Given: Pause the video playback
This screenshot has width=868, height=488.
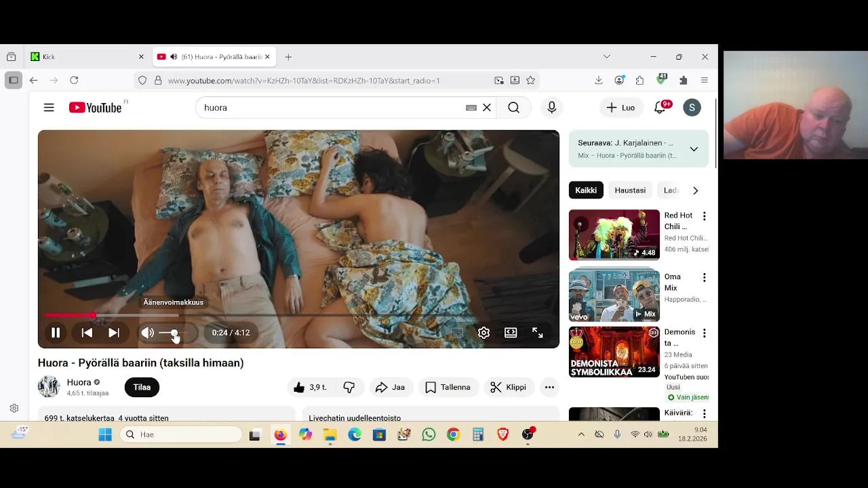Looking at the screenshot, I should 56,333.
